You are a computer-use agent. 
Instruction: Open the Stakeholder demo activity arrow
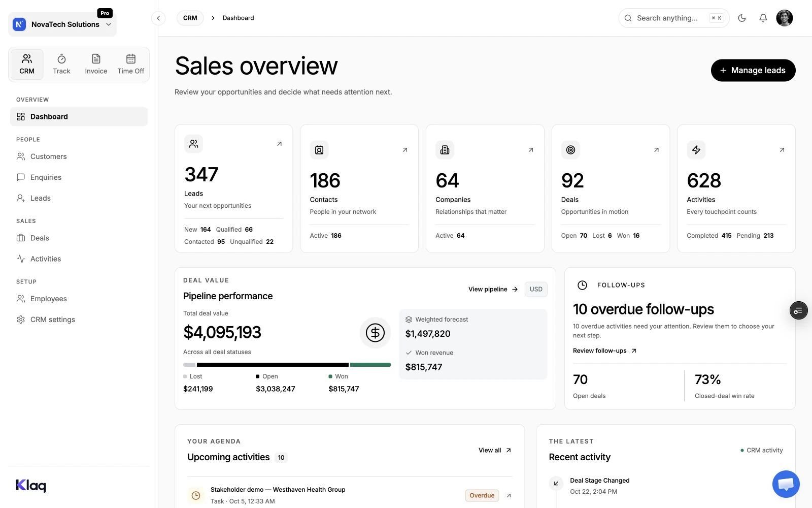pos(509,495)
